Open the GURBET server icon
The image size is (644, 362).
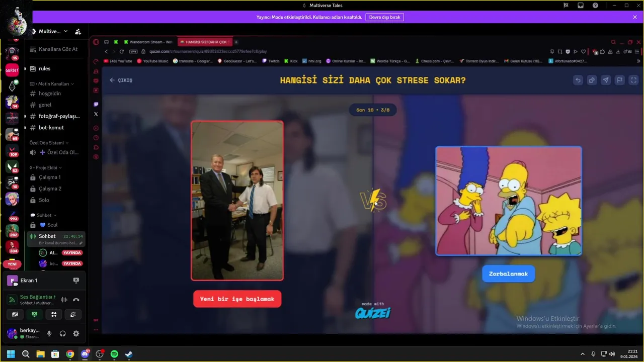click(x=12, y=70)
